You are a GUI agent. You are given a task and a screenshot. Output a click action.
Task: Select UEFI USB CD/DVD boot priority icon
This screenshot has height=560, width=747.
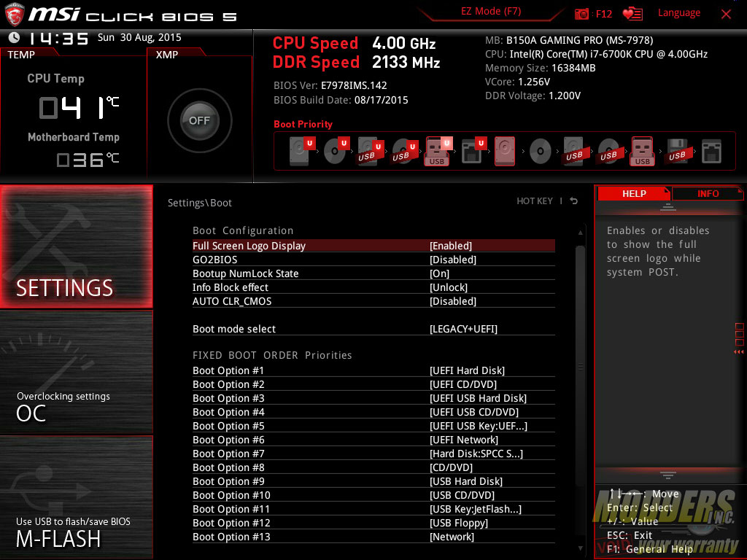tap(405, 150)
